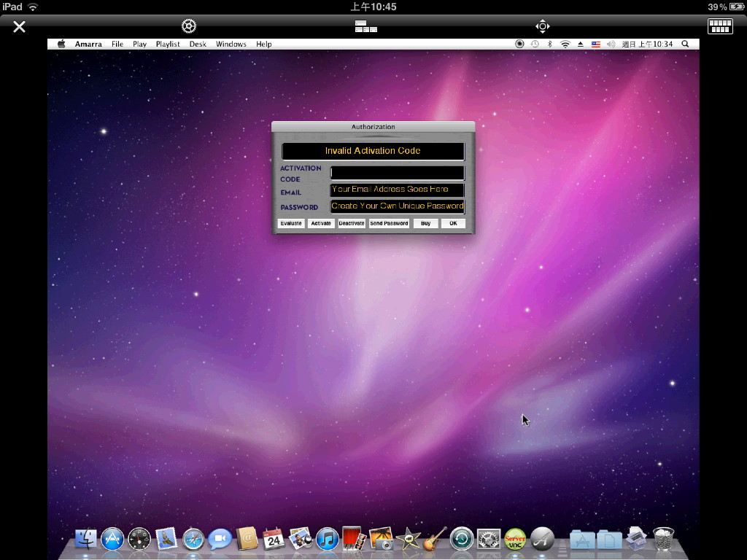This screenshot has width=747, height=560.
Task: Close the remote desktop session with X
Action: pyautogui.click(x=19, y=27)
